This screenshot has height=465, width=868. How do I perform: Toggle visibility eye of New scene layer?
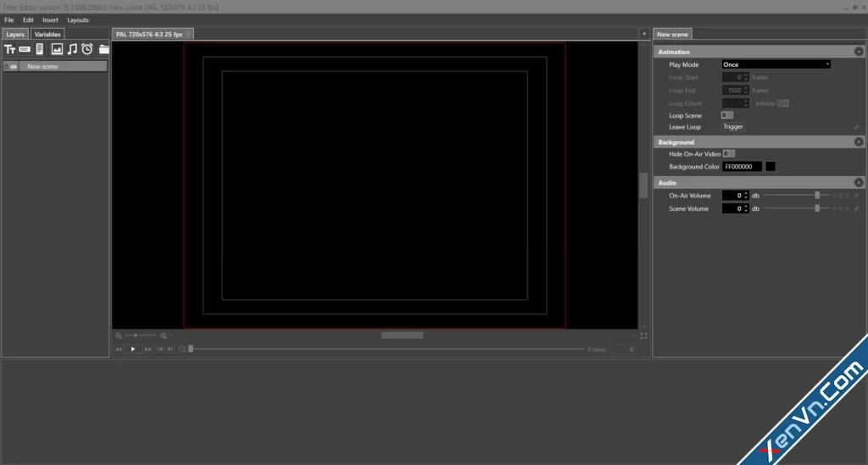click(x=14, y=66)
